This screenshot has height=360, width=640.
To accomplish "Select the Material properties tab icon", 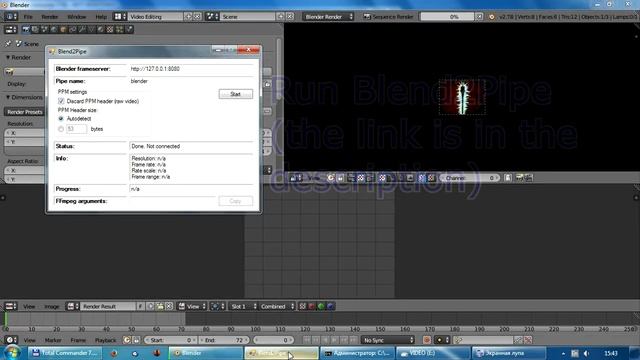I will coord(100,29).
